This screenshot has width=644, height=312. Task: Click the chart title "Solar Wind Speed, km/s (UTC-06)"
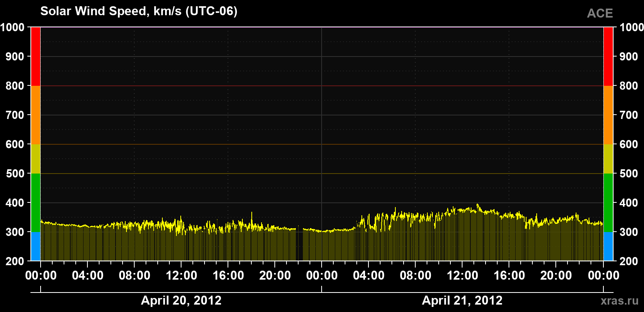pyautogui.click(x=139, y=11)
